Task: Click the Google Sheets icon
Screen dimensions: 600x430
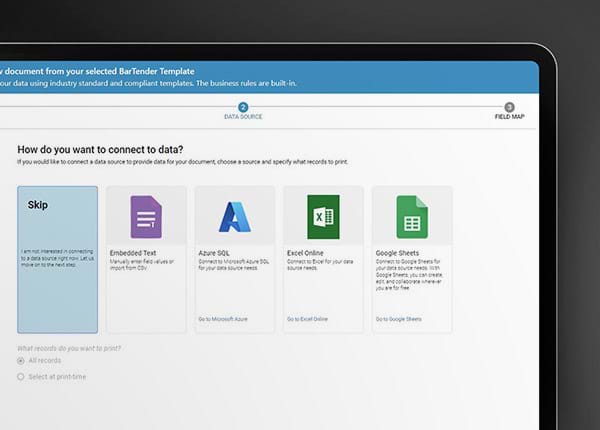Action: 412,216
